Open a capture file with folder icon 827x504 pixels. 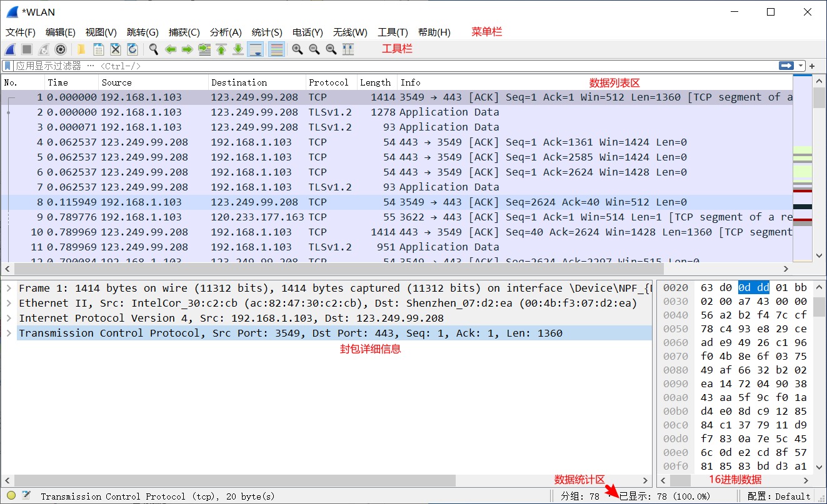[81, 49]
